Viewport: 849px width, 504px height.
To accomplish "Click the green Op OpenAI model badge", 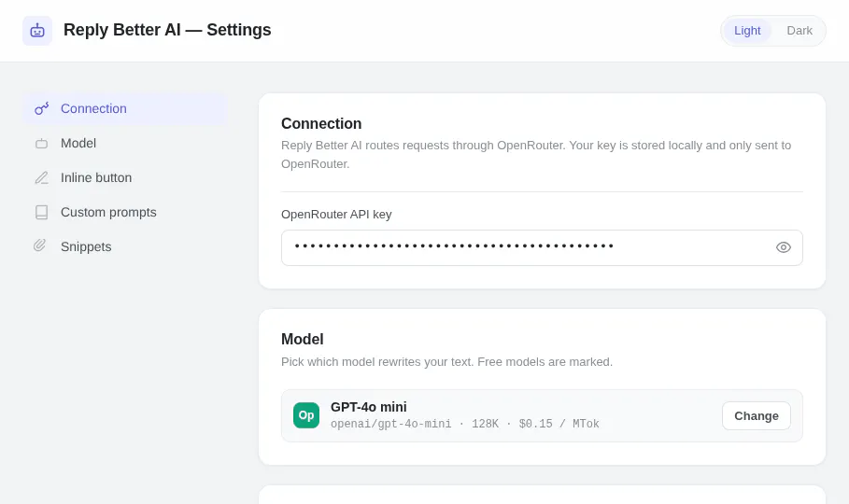I will (306, 415).
